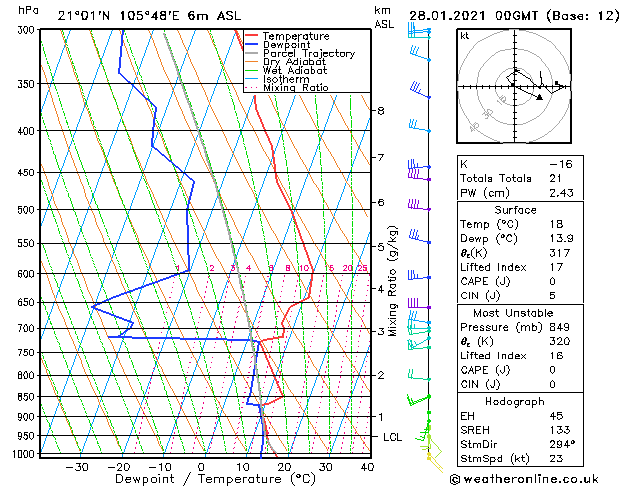Click the date text 28.01.2021 00GMT
This screenshot has width=629, height=486.
(473, 16)
